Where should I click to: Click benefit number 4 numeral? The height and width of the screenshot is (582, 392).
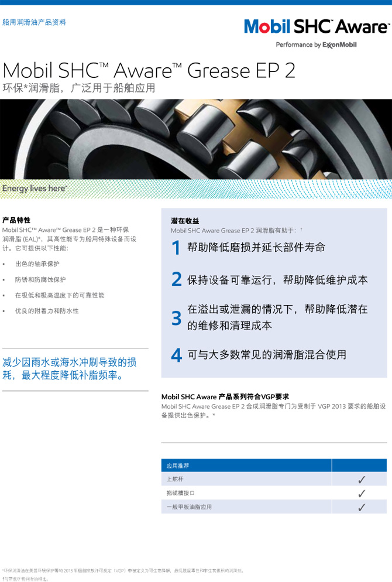[177, 355]
